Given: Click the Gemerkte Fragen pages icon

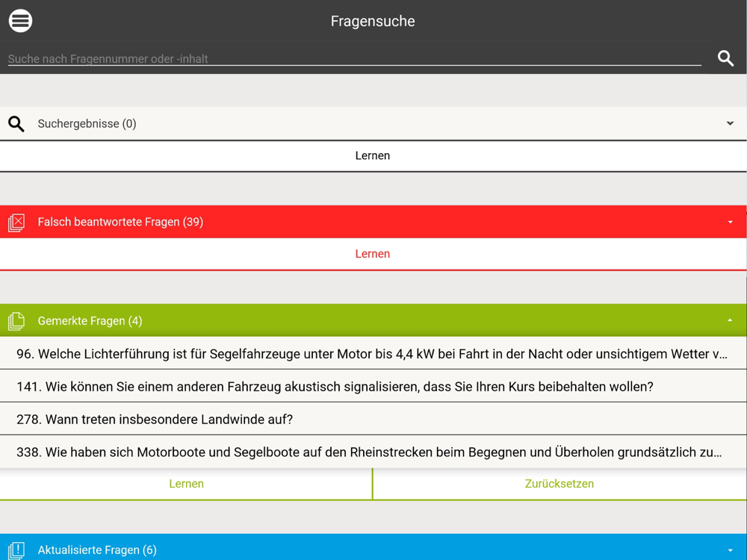Looking at the screenshot, I should point(16,321).
